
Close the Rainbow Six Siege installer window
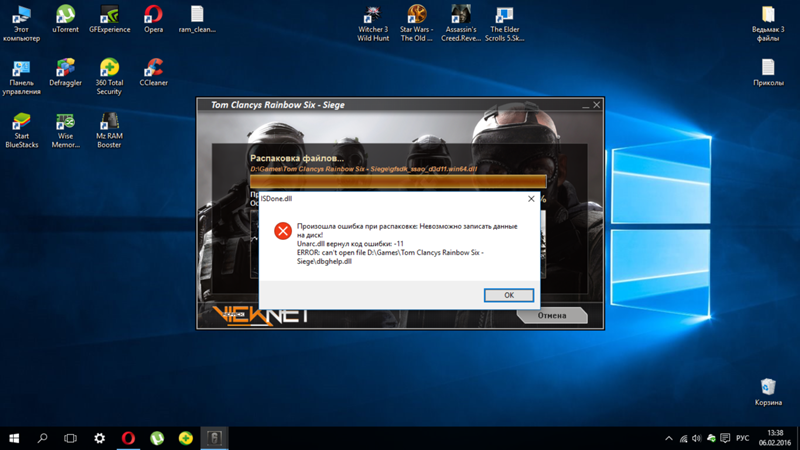coord(596,105)
